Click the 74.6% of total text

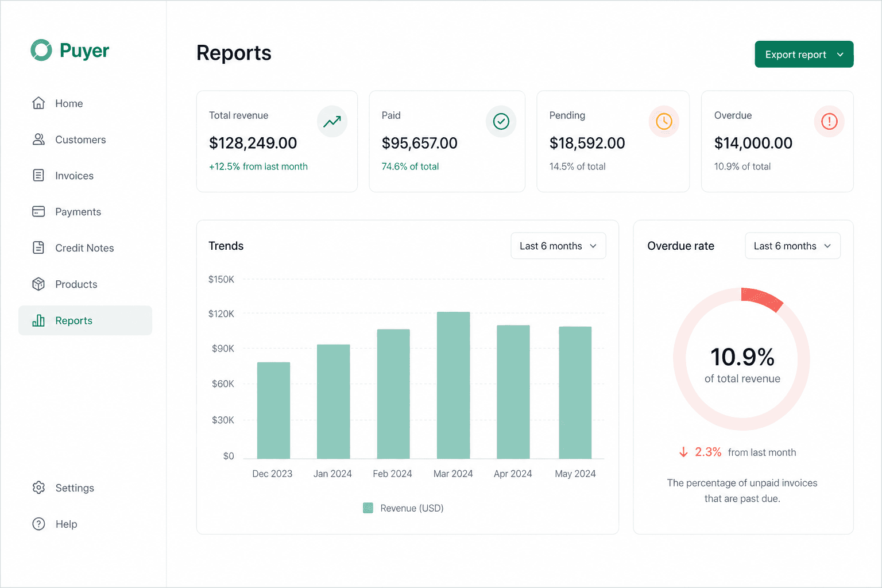coord(410,167)
